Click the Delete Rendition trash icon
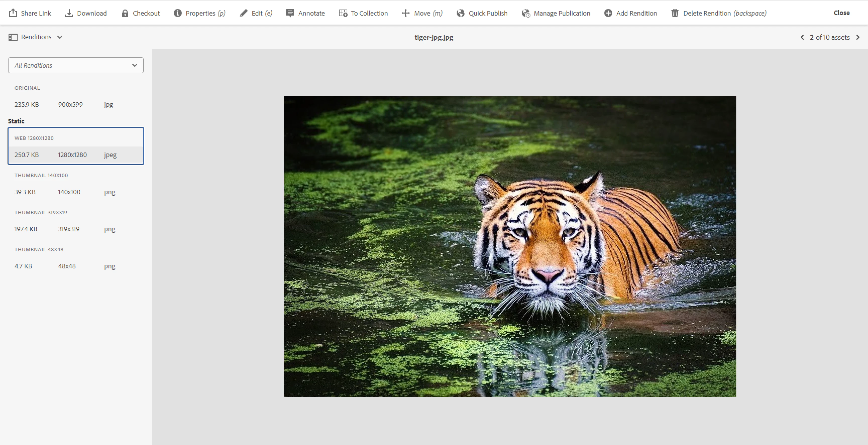Image resolution: width=868 pixels, height=445 pixels. tap(675, 13)
